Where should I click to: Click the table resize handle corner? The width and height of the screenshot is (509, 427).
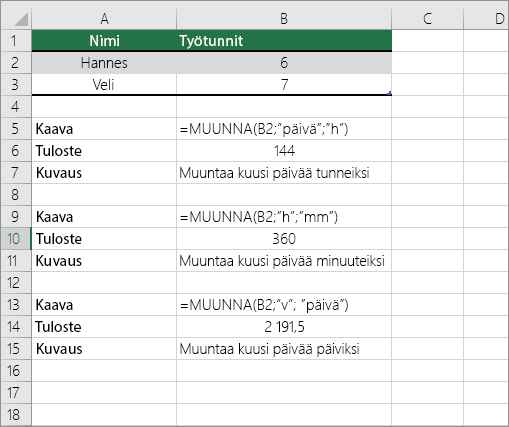coord(389,94)
